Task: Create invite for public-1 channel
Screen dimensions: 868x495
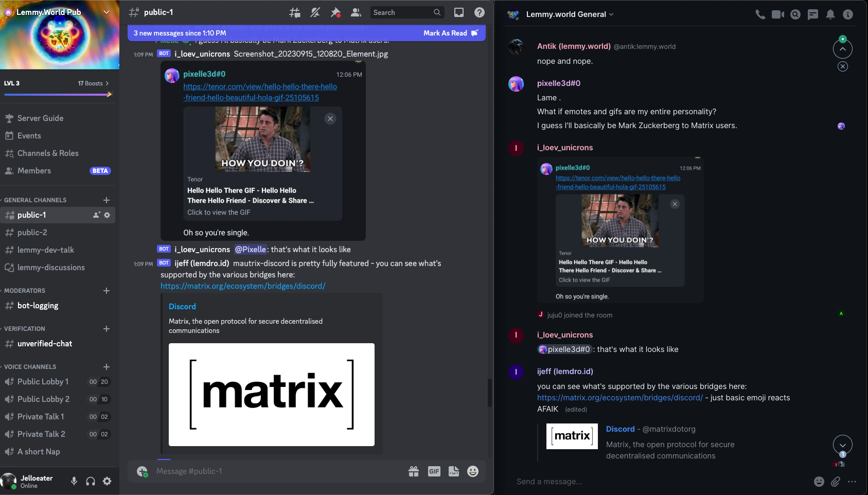Action: pos(96,215)
